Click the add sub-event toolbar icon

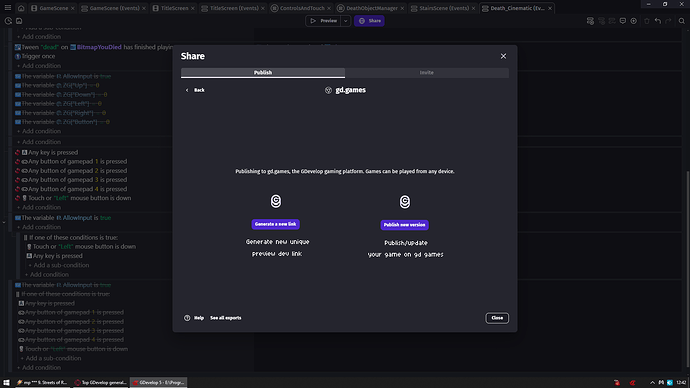pyautogui.click(x=601, y=21)
